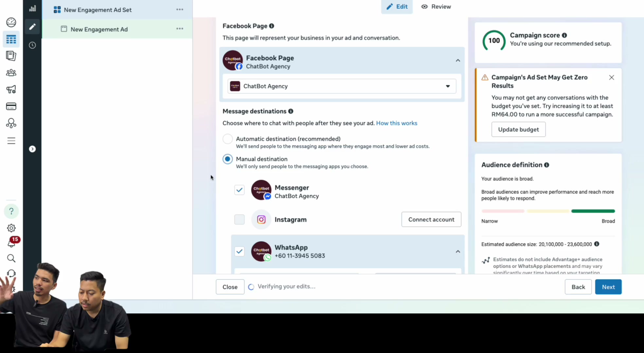
Task: Click the Update budget button
Action: click(x=518, y=129)
